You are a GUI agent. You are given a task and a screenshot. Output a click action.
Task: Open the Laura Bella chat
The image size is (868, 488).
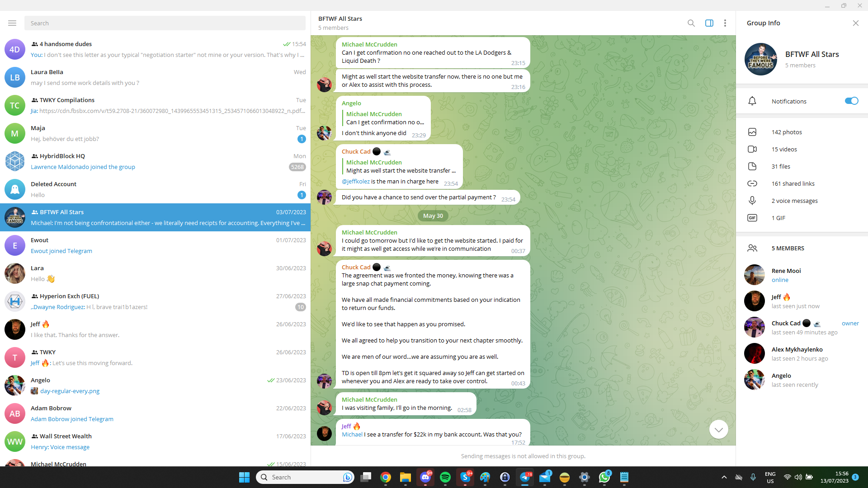pos(154,77)
